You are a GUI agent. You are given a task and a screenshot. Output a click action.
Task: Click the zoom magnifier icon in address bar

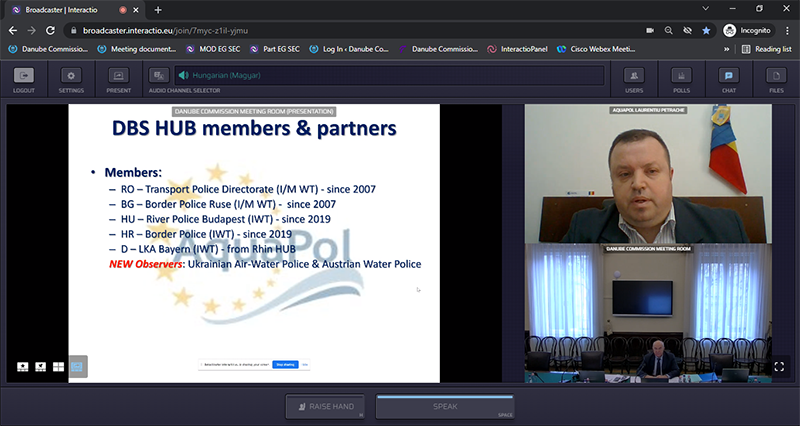(x=668, y=31)
